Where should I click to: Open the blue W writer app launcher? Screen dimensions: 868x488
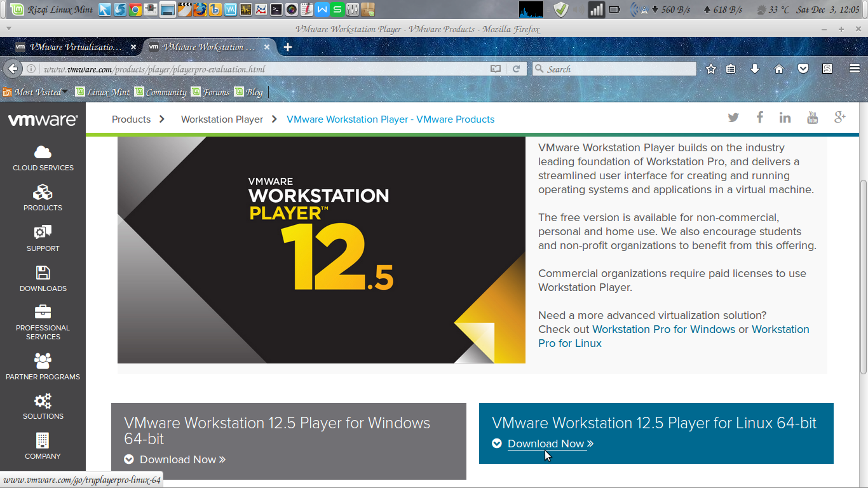click(x=322, y=10)
